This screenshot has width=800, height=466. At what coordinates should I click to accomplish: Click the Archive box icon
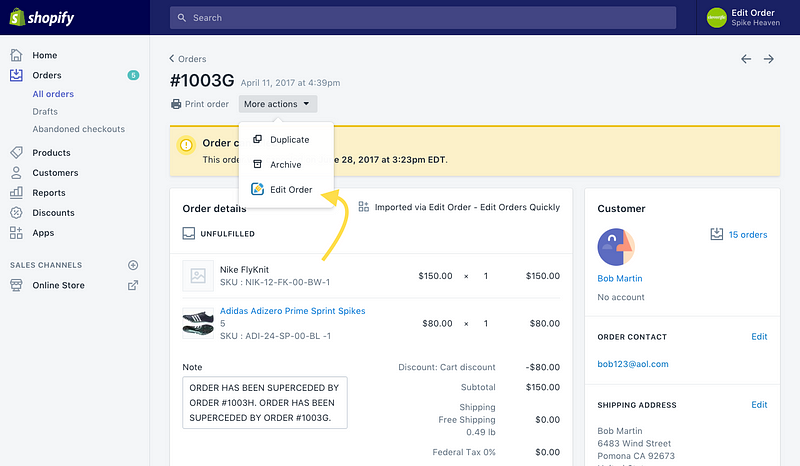[x=258, y=164]
